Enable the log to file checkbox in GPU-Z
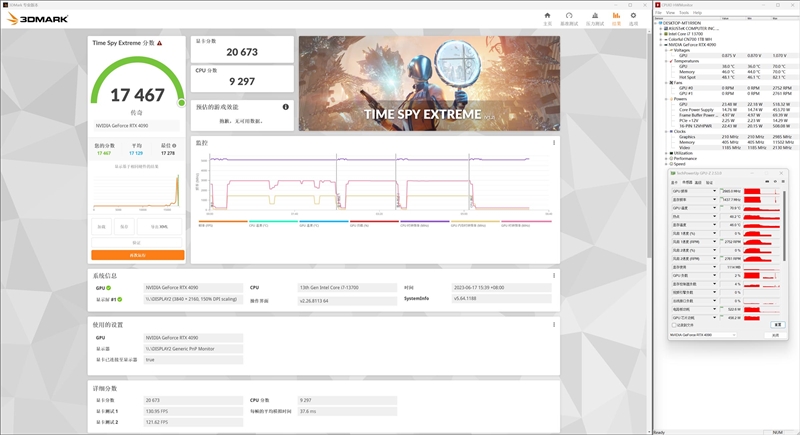The width and height of the screenshot is (800, 435). [x=676, y=325]
